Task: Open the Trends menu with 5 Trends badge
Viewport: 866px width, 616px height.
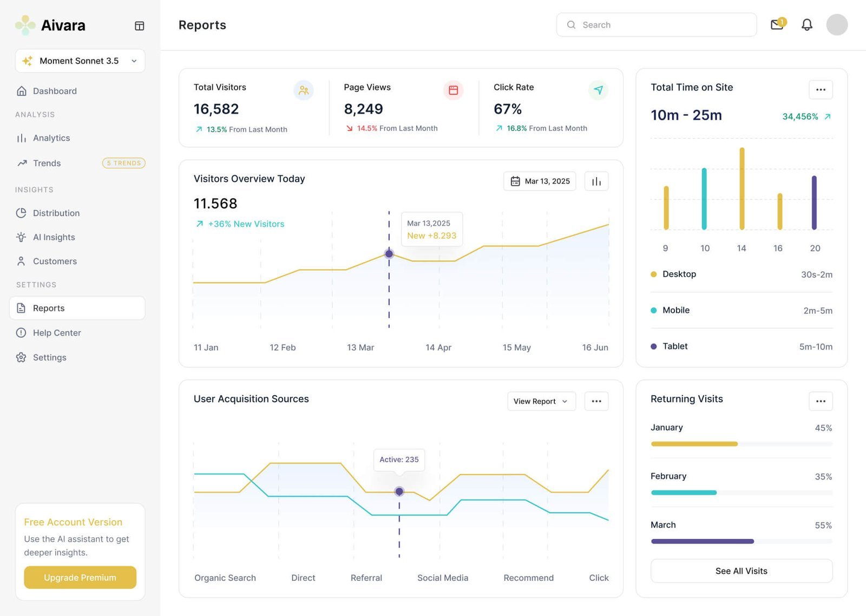Action: pos(47,163)
